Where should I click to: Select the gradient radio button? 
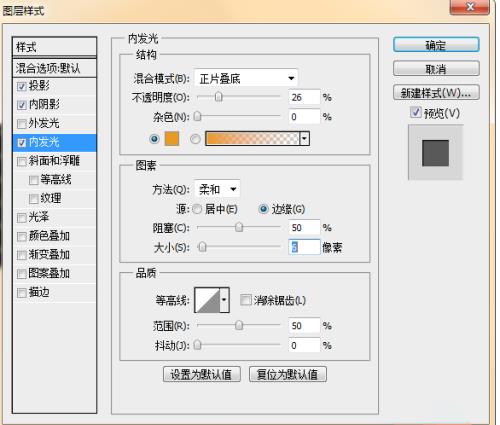pos(195,139)
